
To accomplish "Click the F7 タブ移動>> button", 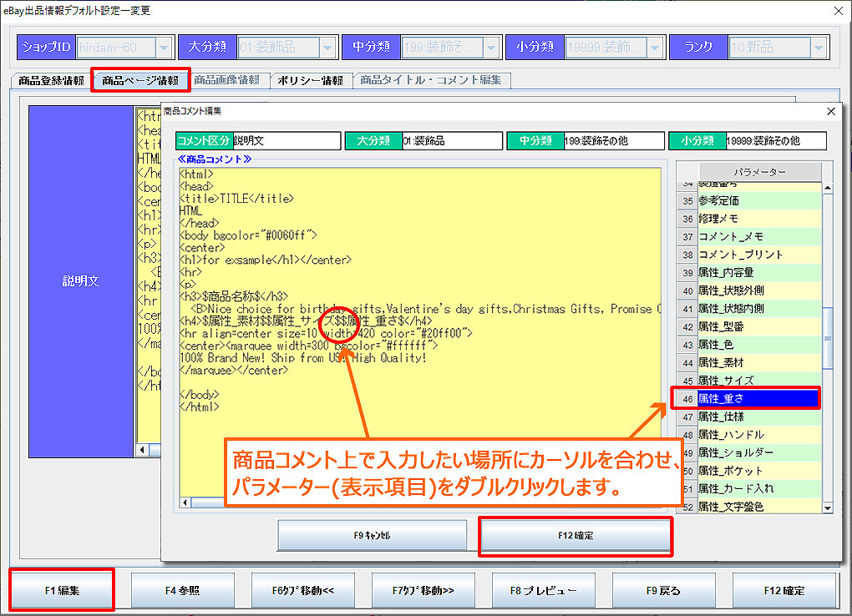I will tap(423, 590).
